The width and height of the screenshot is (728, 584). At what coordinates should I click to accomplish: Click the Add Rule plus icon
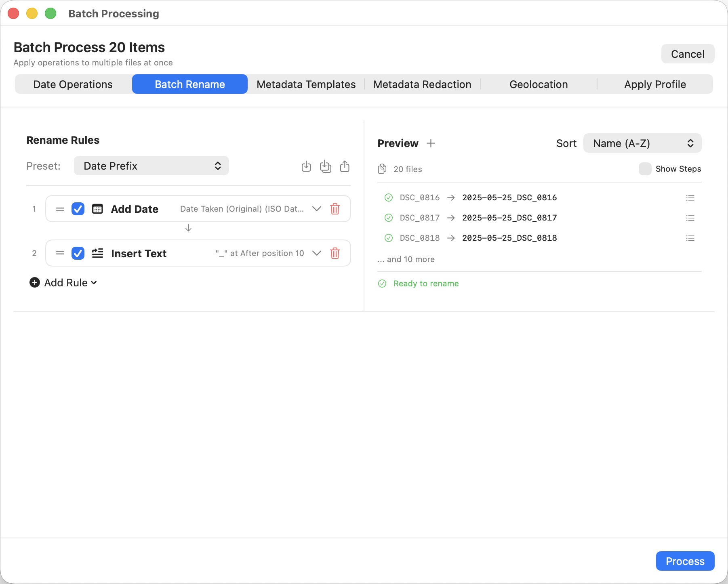click(34, 282)
